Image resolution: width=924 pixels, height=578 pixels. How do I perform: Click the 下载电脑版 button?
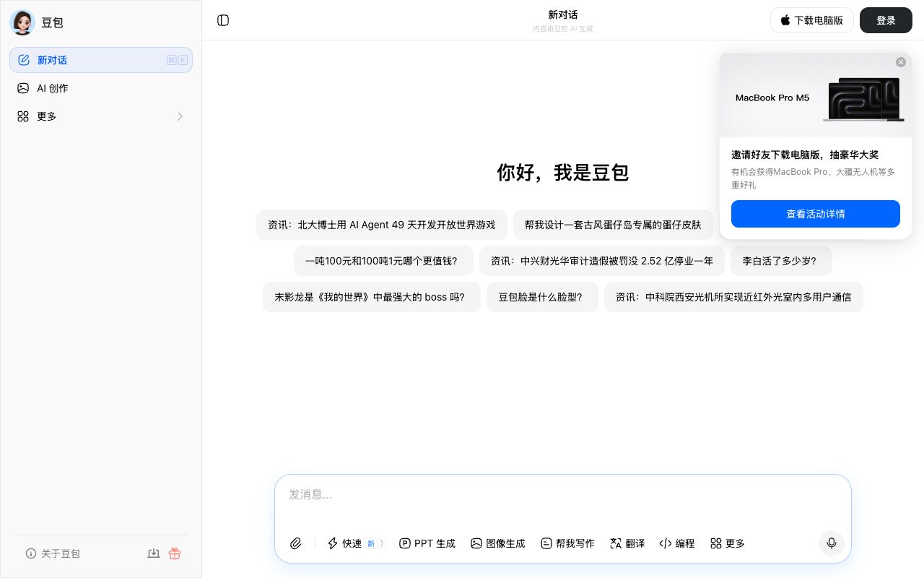[812, 20]
